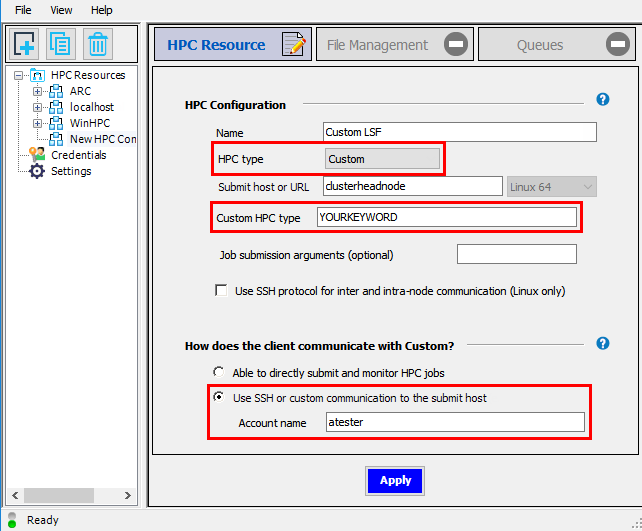Click the tree panel horizontal scrollbar thumb
The width and height of the screenshot is (642, 531).
coord(59,495)
